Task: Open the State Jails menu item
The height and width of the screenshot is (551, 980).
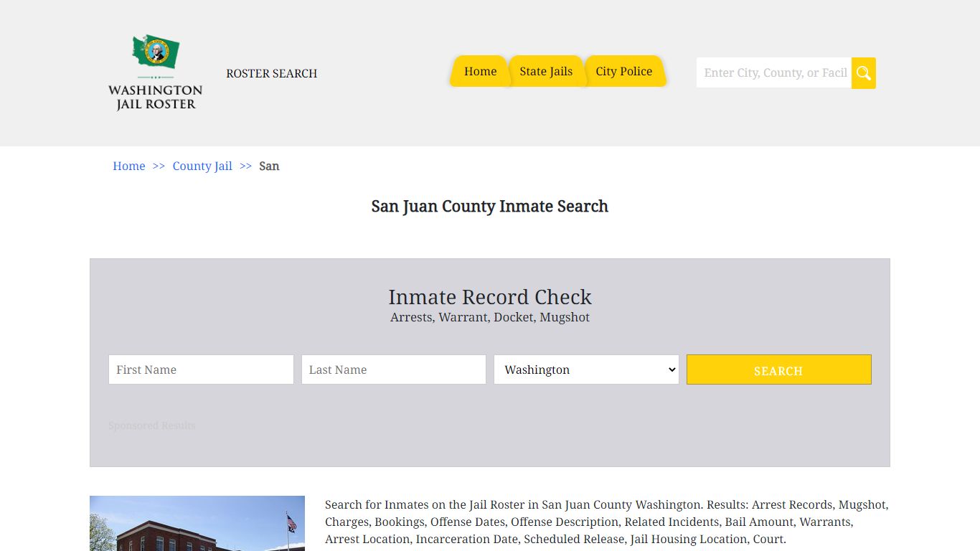Action: click(546, 71)
